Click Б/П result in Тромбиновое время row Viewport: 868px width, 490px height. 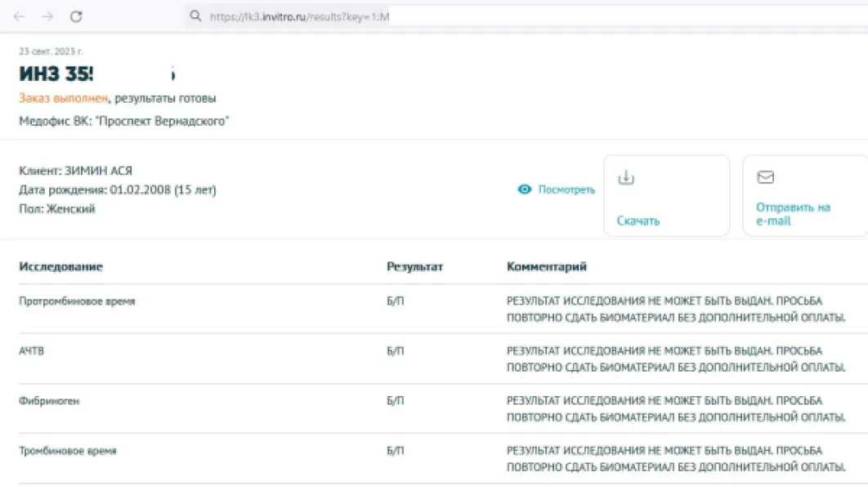click(396, 451)
